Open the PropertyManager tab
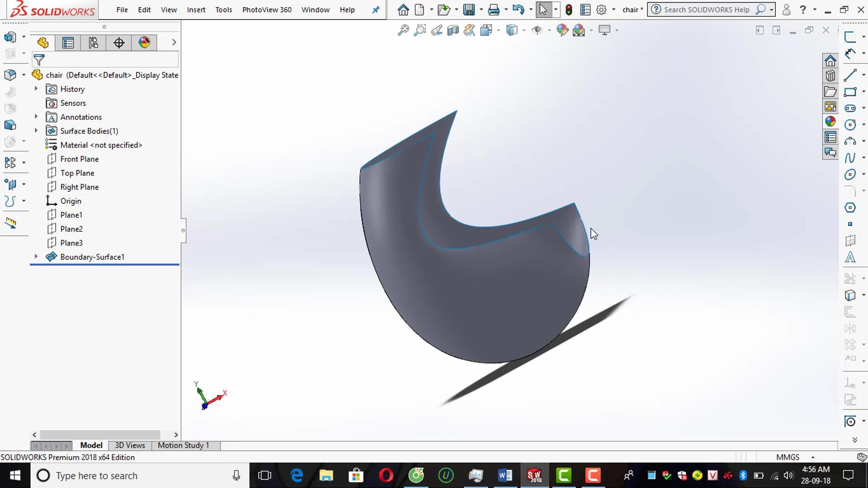 pos(68,43)
